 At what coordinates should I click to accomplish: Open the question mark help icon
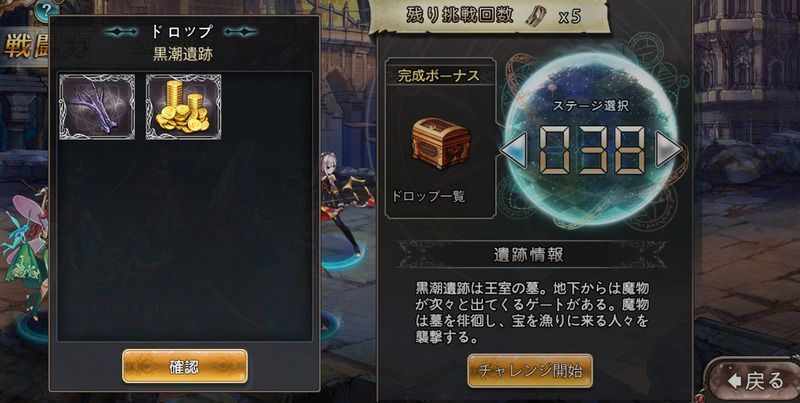(x=45, y=9)
